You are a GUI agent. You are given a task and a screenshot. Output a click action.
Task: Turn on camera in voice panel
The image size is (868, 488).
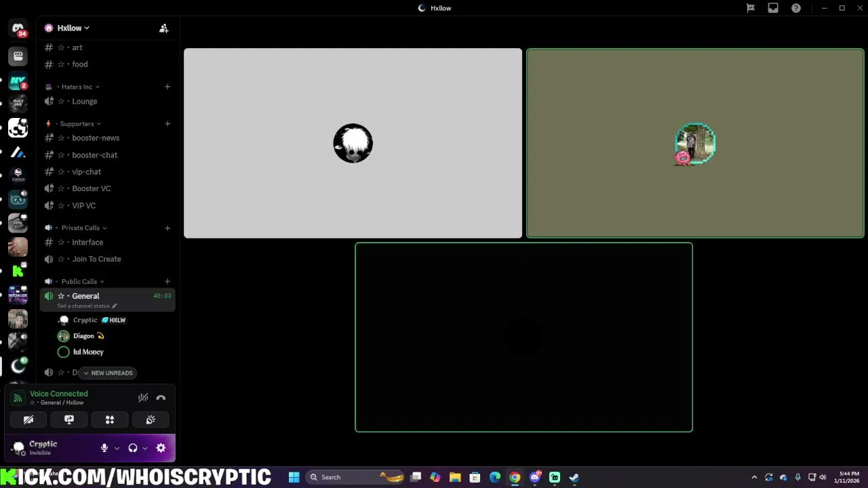coord(28,420)
